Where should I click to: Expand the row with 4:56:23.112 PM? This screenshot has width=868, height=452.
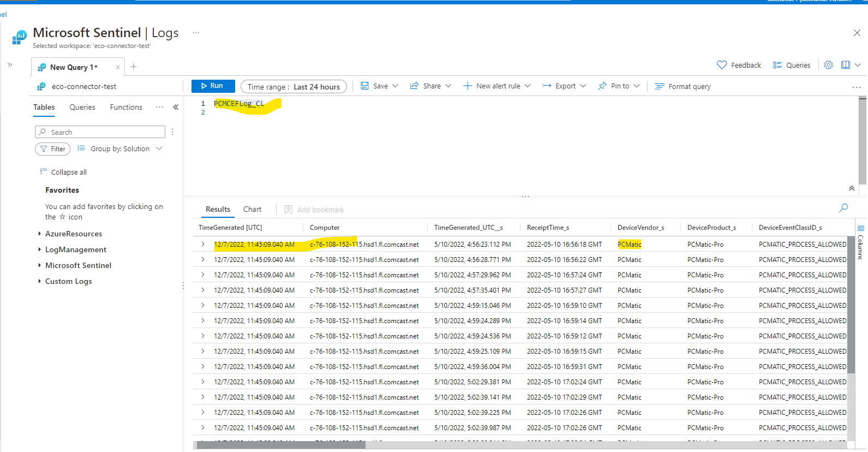[203, 244]
